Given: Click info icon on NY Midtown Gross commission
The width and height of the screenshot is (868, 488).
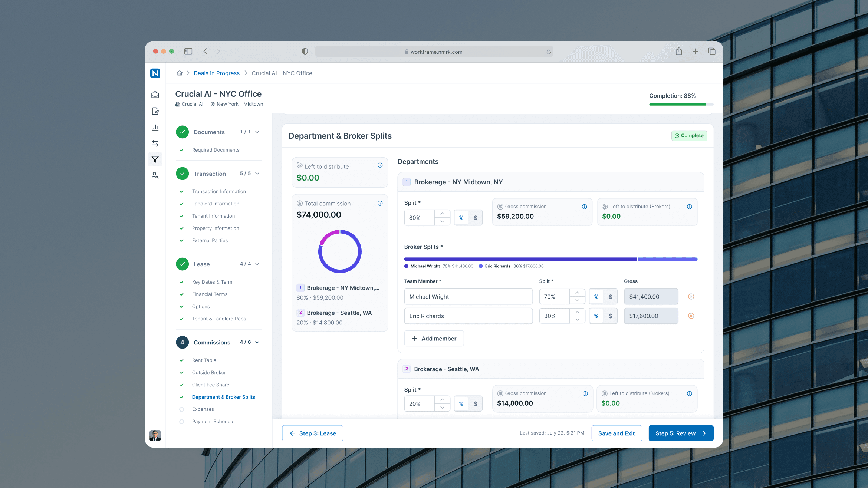Looking at the screenshot, I should [x=585, y=207].
